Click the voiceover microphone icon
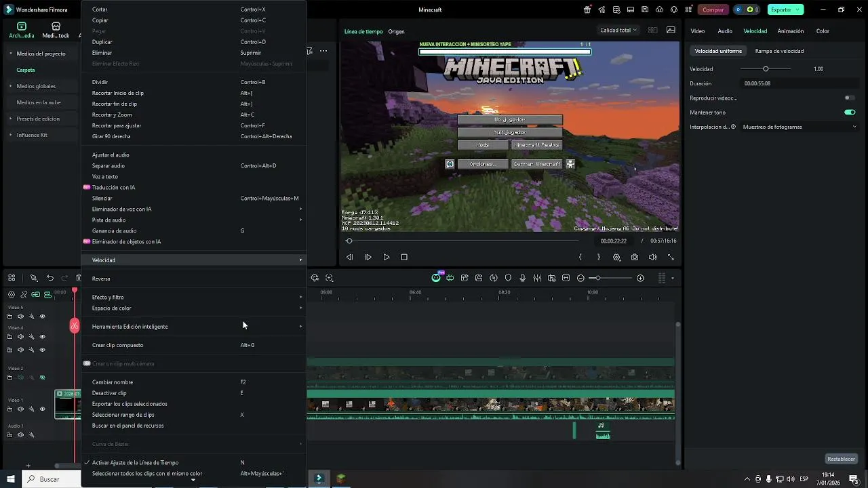Image resolution: width=868 pixels, height=488 pixels. click(522, 278)
